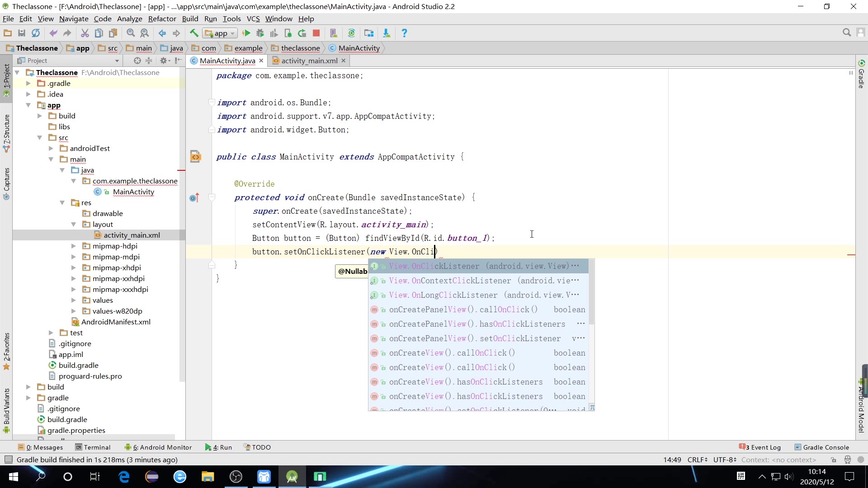
Task: Navigate forward with the right arrow icon
Action: (x=176, y=33)
